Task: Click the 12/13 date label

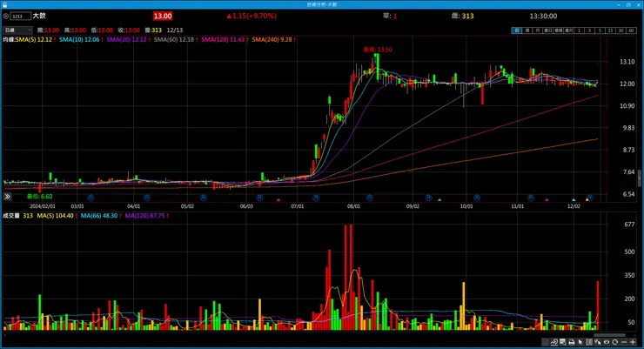Action: pos(175,30)
